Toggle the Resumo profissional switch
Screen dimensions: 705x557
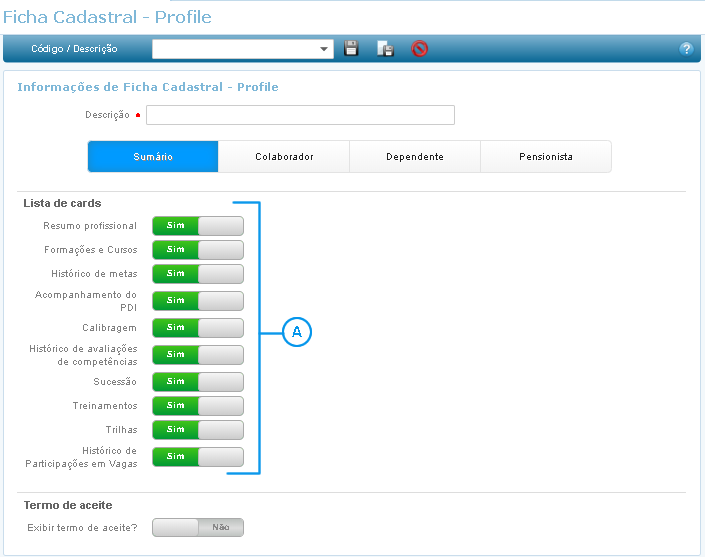pyautogui.click(x=198, y=225)
